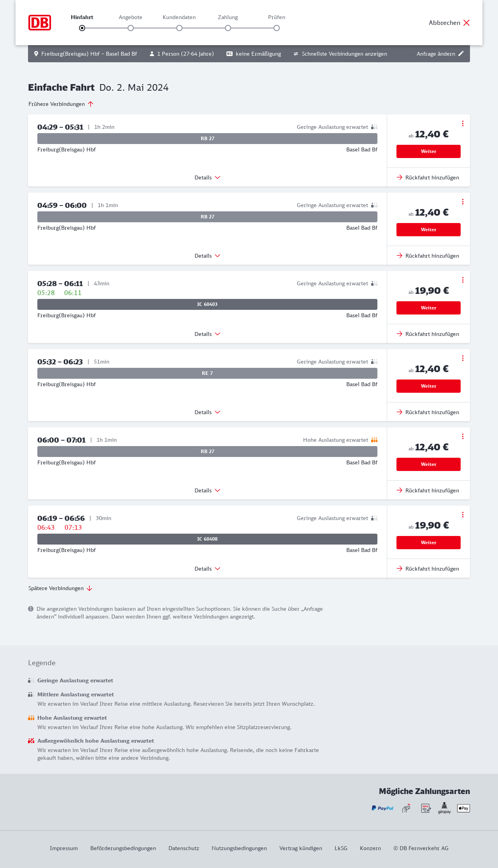Expand Details for the RE 7 connection
The height and width of the screenshot is (868, 498).
(x=207, y=412)
